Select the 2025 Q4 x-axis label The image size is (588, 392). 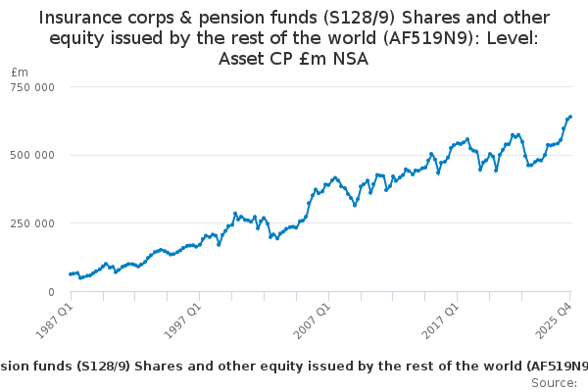point(553,319)
